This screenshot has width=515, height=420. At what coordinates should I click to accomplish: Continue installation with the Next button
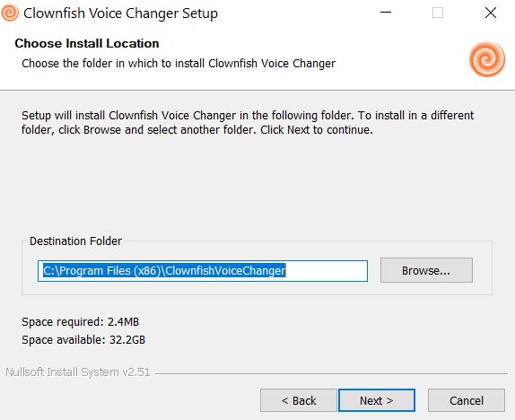pos(377,400)
